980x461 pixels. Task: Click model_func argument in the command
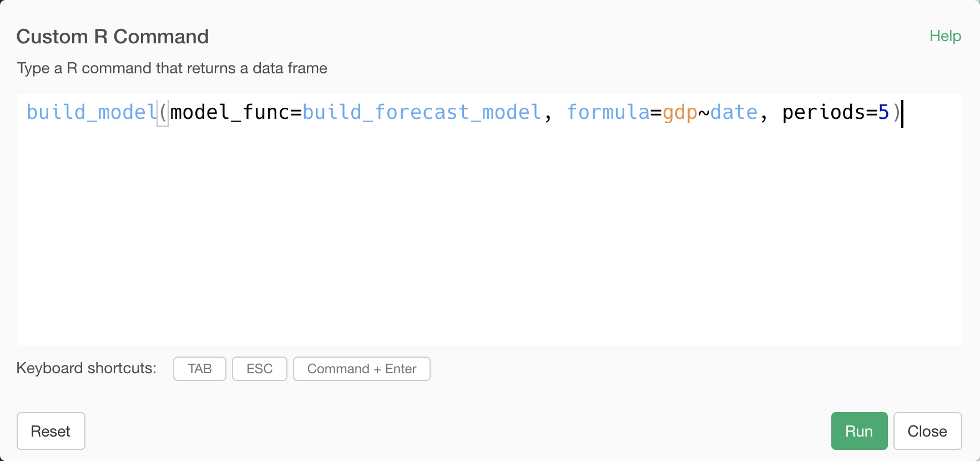(230, 112)
